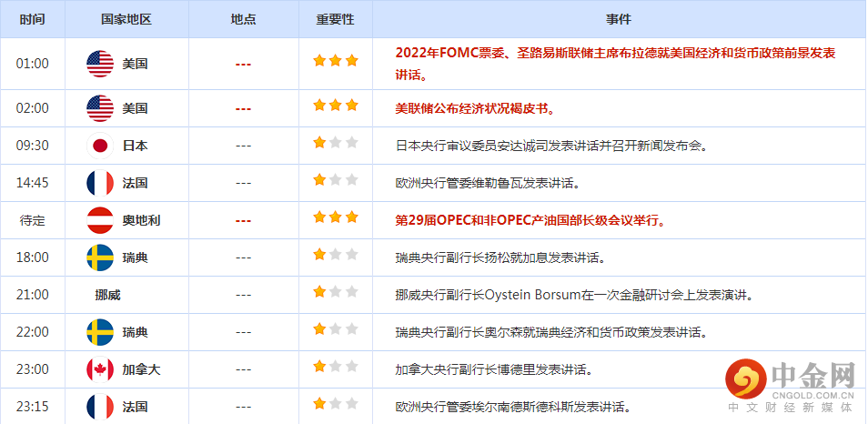The image size is (868, 424).
Task: Click the France flag in the 23:15 row
Action: [100, 407]
